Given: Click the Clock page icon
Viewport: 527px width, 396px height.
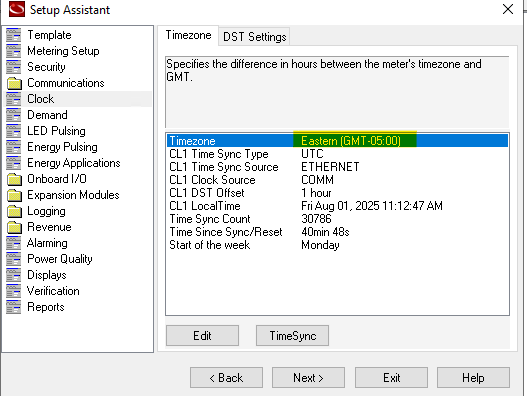Looking at the screenshot, I should (x=13, y=99).
